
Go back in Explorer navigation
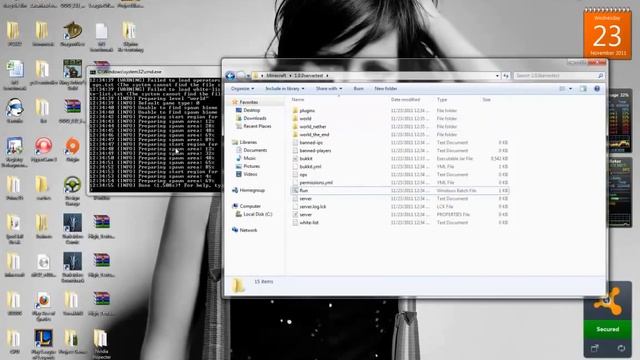click(230, 76)
